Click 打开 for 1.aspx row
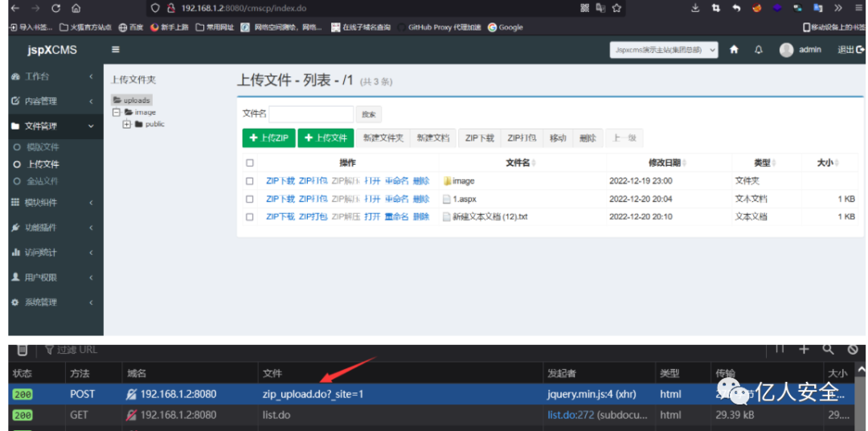Screen dimensions: 868x431 tap(373, 199)
